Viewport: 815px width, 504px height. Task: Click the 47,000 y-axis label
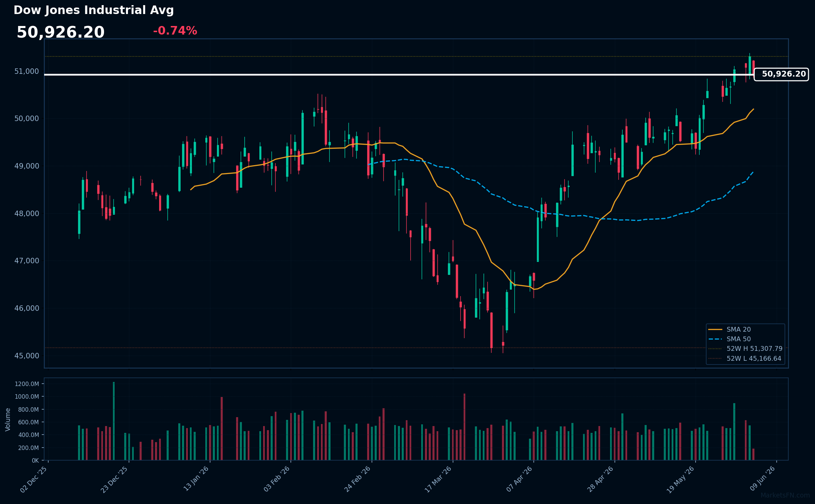(27, 261)
